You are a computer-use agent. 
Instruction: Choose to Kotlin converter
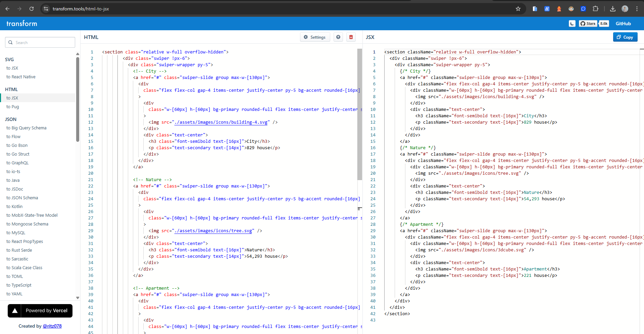coord(14,207)
